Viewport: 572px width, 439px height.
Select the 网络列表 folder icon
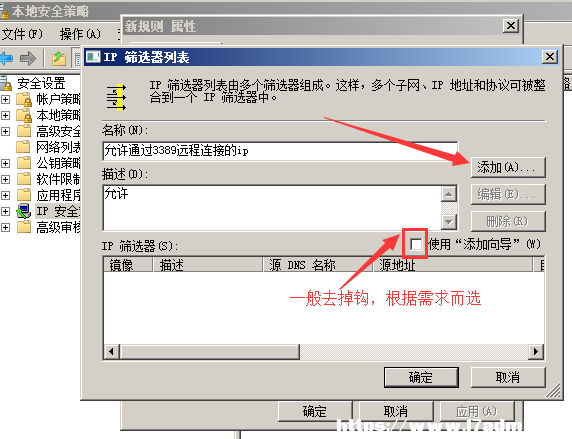(x=23, y=147)
